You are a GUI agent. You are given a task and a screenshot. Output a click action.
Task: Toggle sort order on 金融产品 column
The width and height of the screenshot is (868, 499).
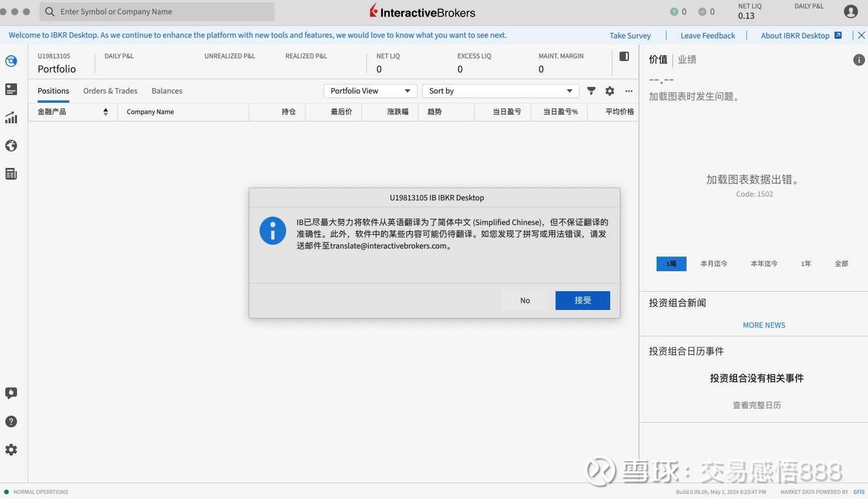point(106,112)
